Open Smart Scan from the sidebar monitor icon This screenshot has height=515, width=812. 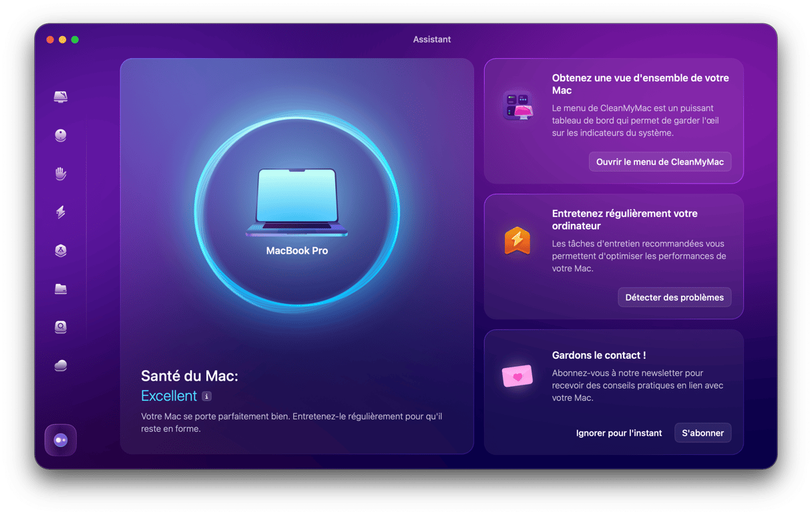(61, 98)
